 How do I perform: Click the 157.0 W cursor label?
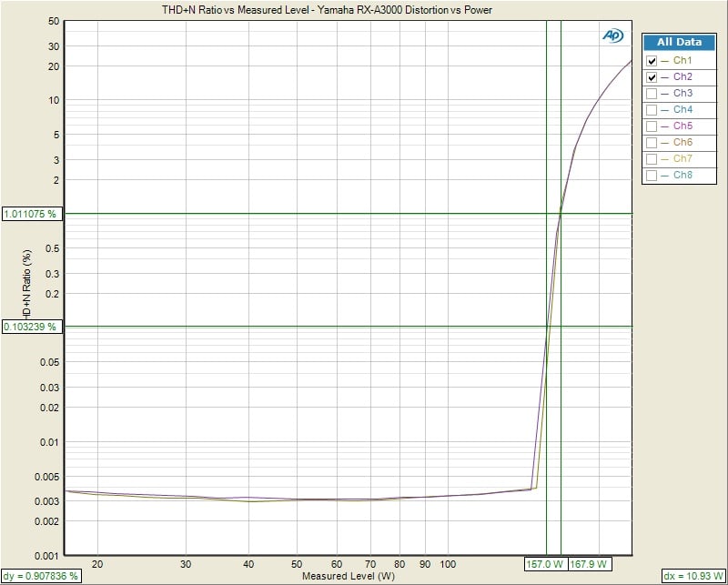click(545, 563)
